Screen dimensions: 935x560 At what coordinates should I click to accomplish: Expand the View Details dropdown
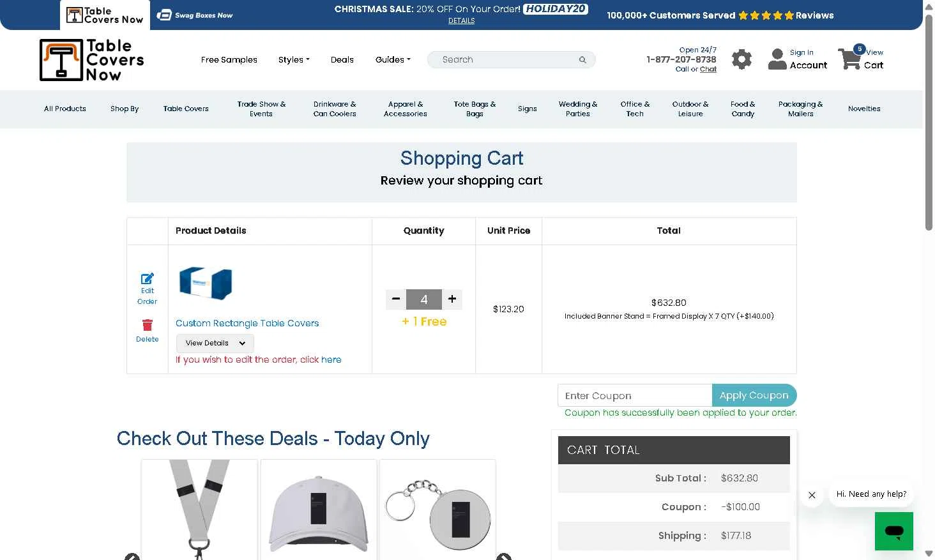point(215,343)
